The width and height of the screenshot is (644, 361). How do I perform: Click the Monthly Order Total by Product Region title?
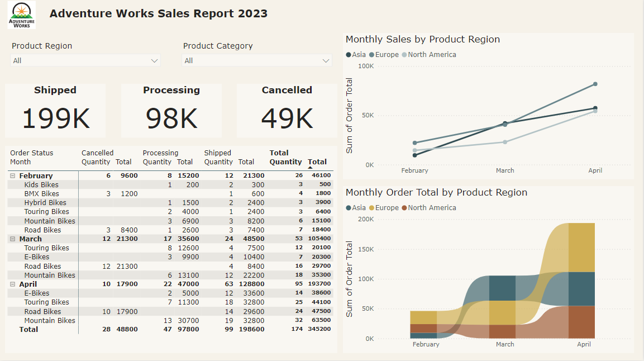point(436,193)
